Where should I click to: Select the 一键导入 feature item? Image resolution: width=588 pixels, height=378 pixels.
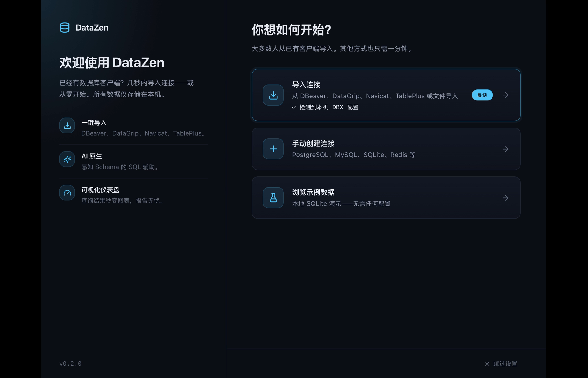coord(133,128)
